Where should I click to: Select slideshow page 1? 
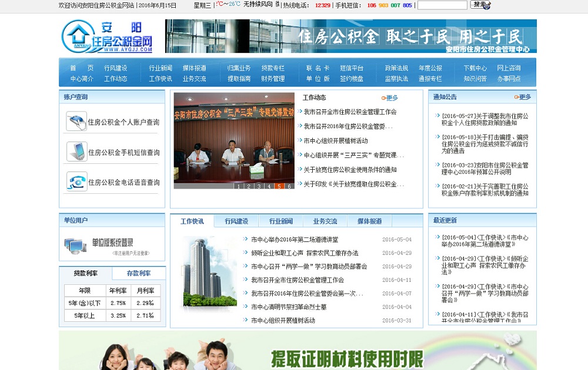[x=239, y=186]
